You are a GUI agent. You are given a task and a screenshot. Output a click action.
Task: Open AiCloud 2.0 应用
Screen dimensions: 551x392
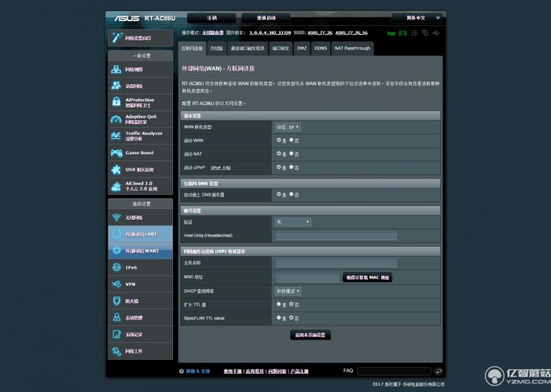click(x=138, y=186)
